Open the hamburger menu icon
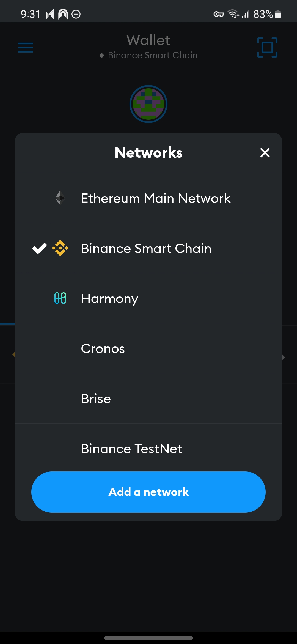The width and height of the screenshot is (297, 644). (26, 48)
